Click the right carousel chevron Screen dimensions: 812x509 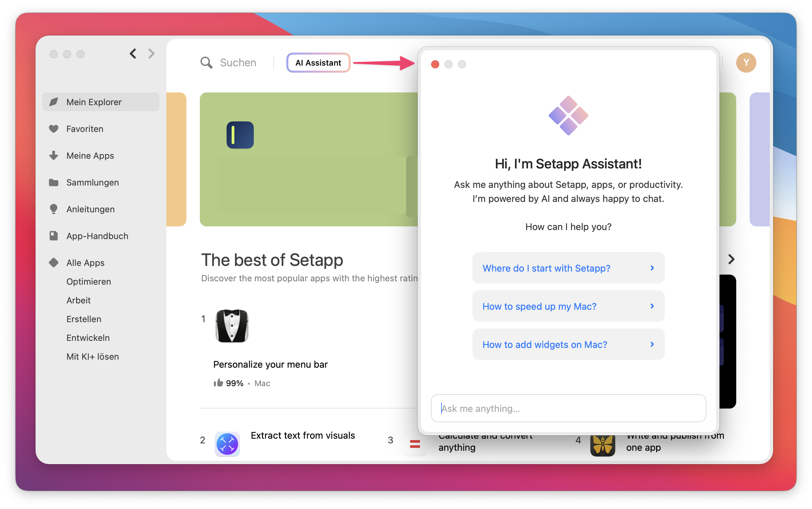[731, 259]
